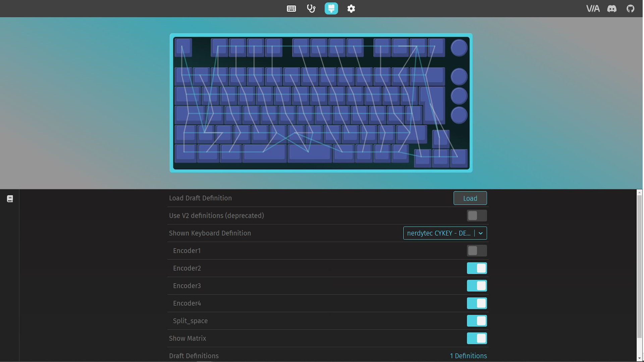Open the nerdytec CYKEY definition combo box
Image resolution: width=644 pixels, height=362 pixels.
(438, 233)
